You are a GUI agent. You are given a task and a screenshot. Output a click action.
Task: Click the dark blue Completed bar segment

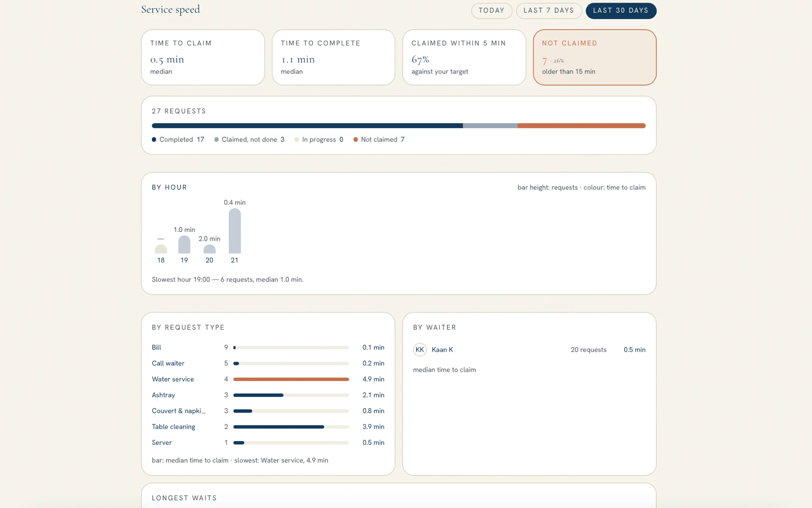[307, 126]
